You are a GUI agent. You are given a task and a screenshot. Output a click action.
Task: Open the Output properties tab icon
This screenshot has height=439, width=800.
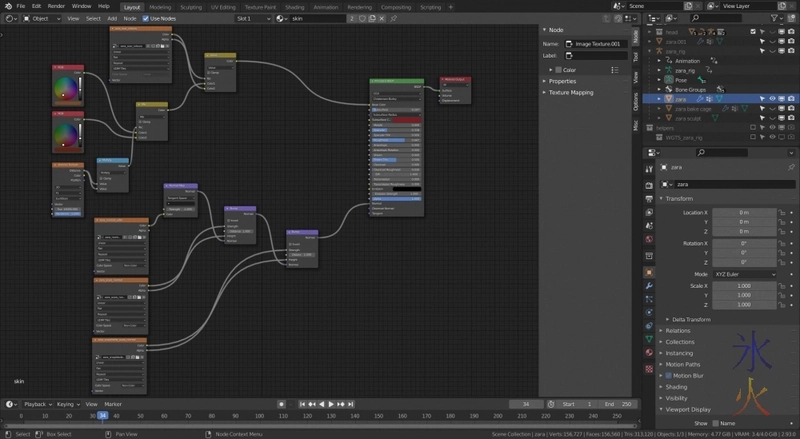(649, 199)
